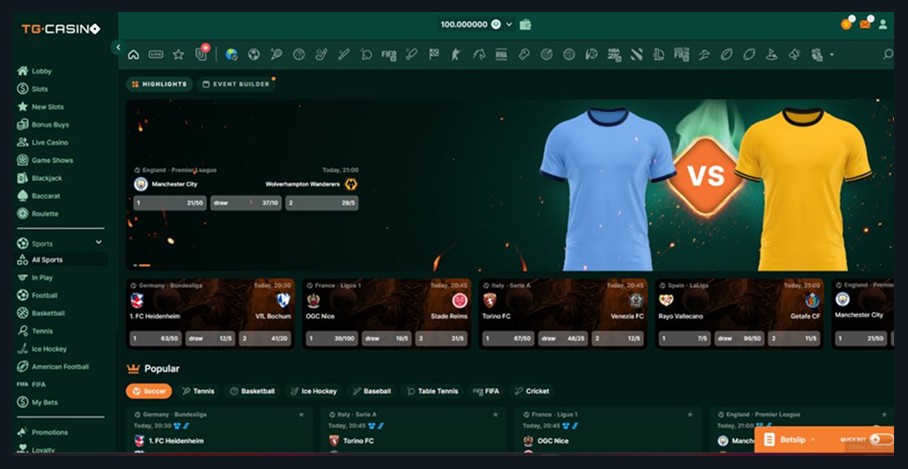This screenshot has width=908, height=469.
Task: Open Live Casino from sidebar
Action: [x=50, y=142]
